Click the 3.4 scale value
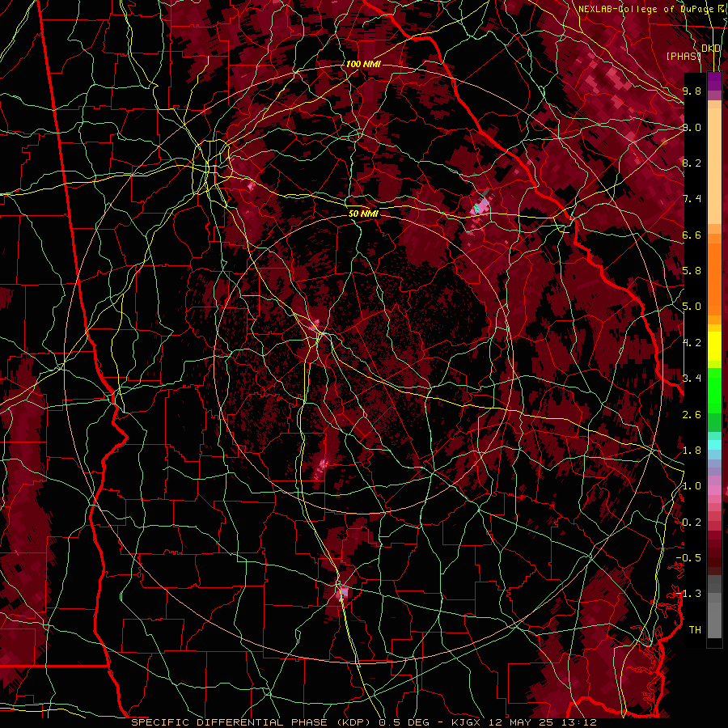This screenshot has height=728, width=728. tap(692, 379)
